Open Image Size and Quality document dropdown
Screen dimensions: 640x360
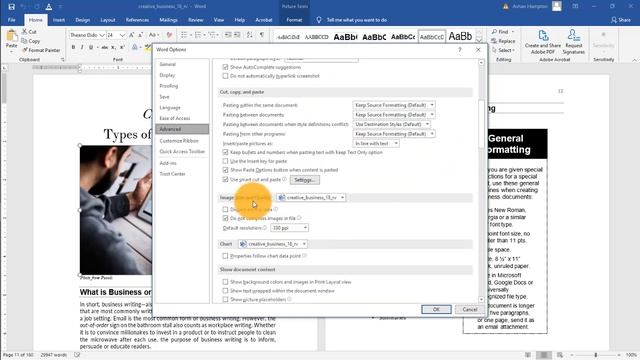click(x=311, y=198)
